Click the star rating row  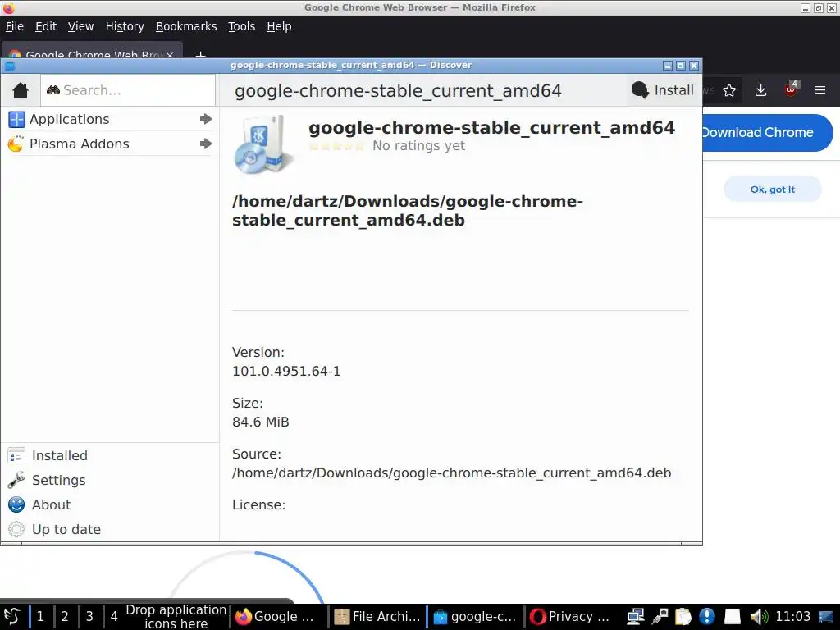336,146
